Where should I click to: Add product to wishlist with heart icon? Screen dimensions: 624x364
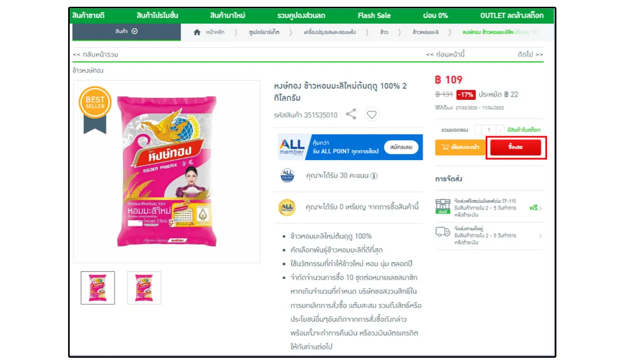point(372,114)
